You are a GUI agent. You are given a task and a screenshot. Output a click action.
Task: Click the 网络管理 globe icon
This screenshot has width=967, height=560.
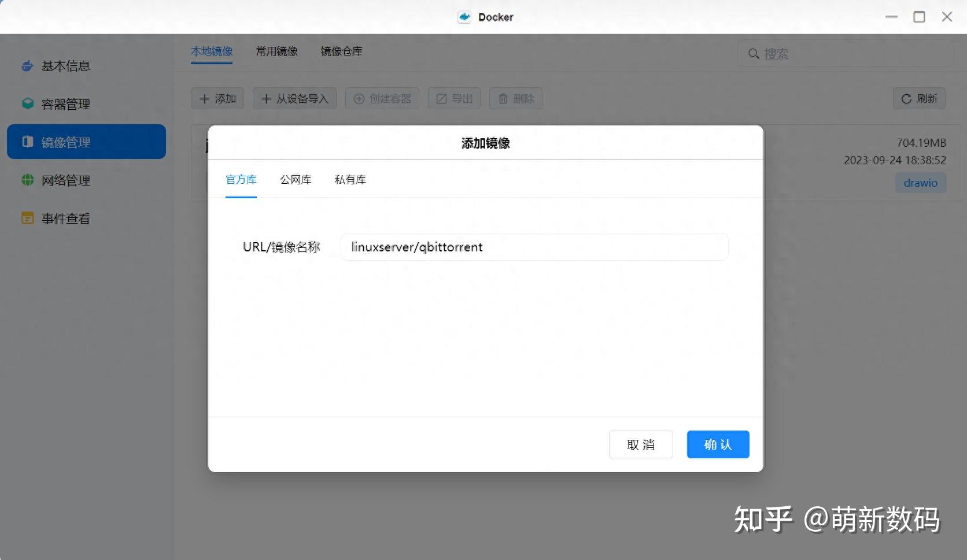click(x=27, y=180)
